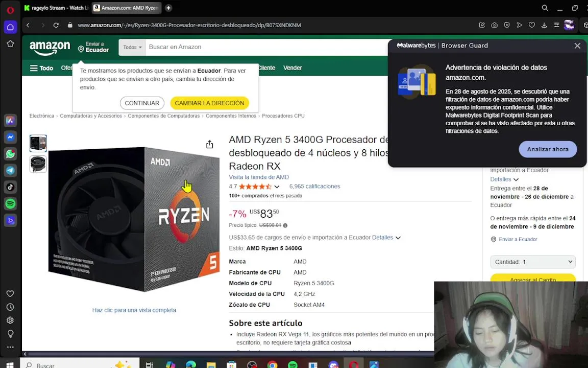588x368 pixels.
Task: Share the product with the share icon
Action: [210, 145]
